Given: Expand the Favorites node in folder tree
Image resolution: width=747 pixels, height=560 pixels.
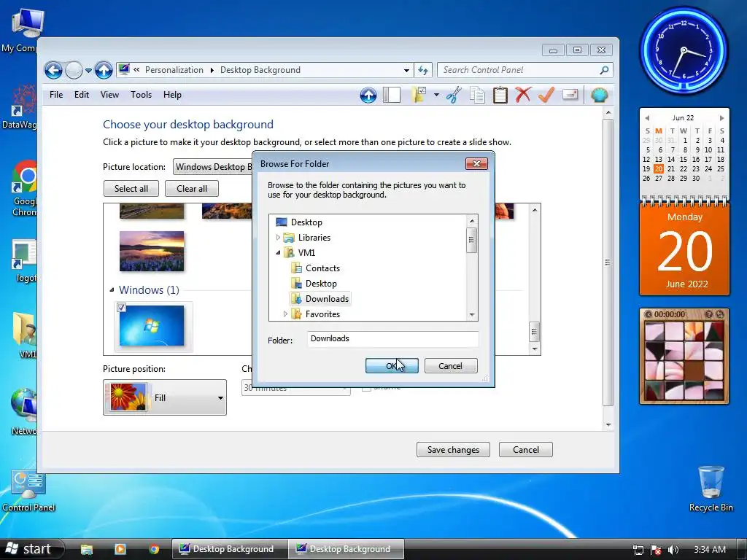Looking at the screenshot, I should [x=285, y=314].
